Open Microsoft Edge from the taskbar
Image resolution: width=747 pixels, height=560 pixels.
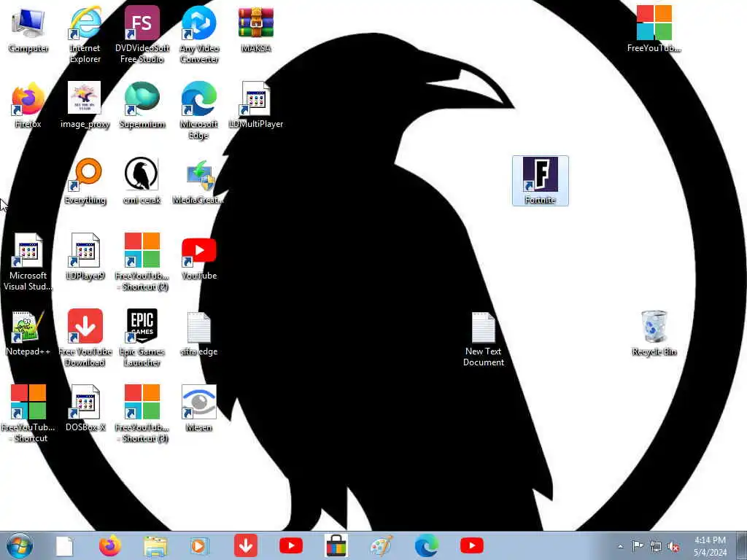[x=426, y=545]
